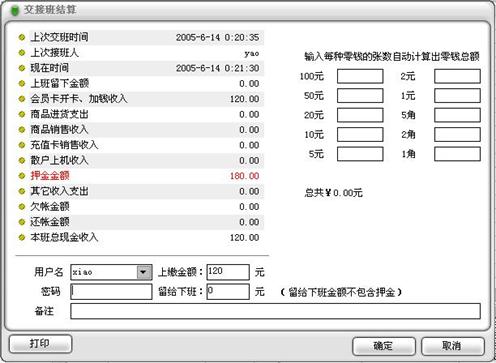Click the 2角 count input box
Screen dimensions: 496x363
click(457, 135)
